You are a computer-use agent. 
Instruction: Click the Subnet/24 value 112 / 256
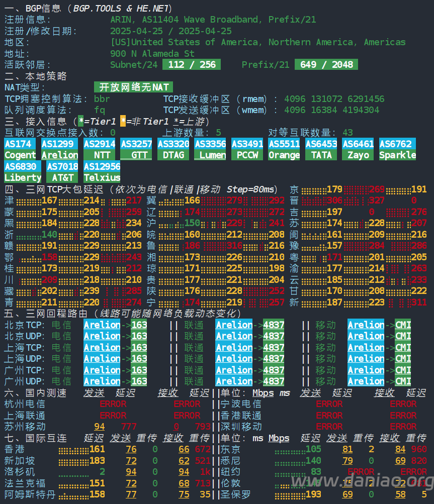tap(192, 65)
